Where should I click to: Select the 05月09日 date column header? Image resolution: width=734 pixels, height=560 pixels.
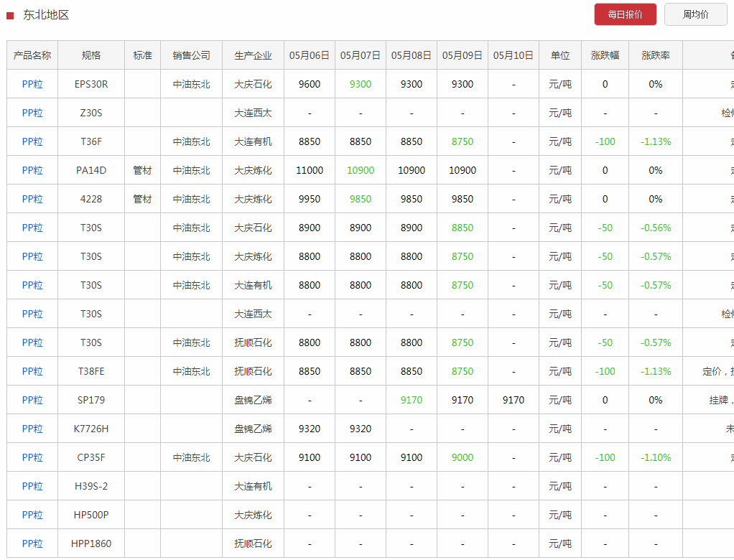(x=462, y=55)
